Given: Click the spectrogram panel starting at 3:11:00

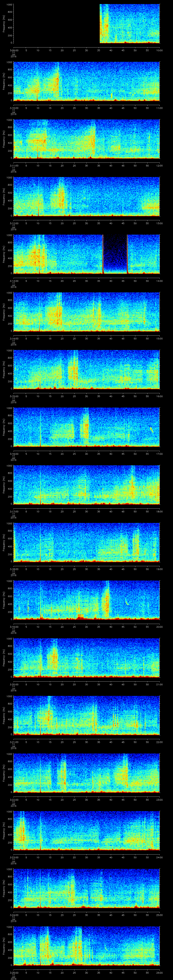Looking at the screenshot, I should (x=86, y=139).
